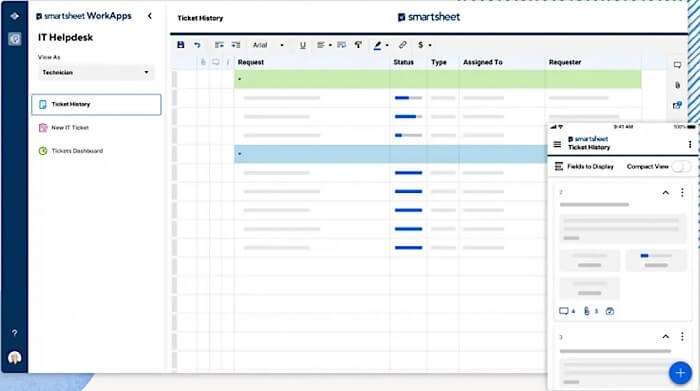The width and height of the screenshot is (700, 391).
Task: Save the sheet with the toolbar save icon
Action: [181, 45]
